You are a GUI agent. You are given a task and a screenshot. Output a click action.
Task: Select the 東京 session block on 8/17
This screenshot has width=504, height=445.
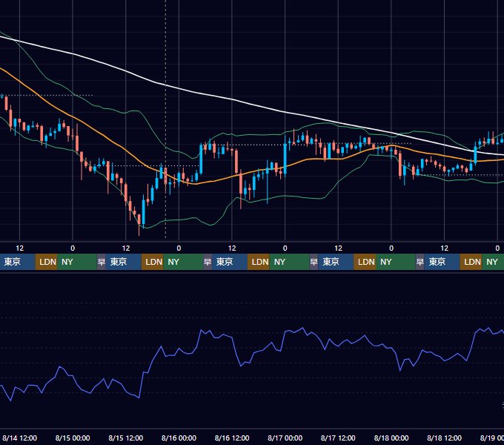coord(336,262)
